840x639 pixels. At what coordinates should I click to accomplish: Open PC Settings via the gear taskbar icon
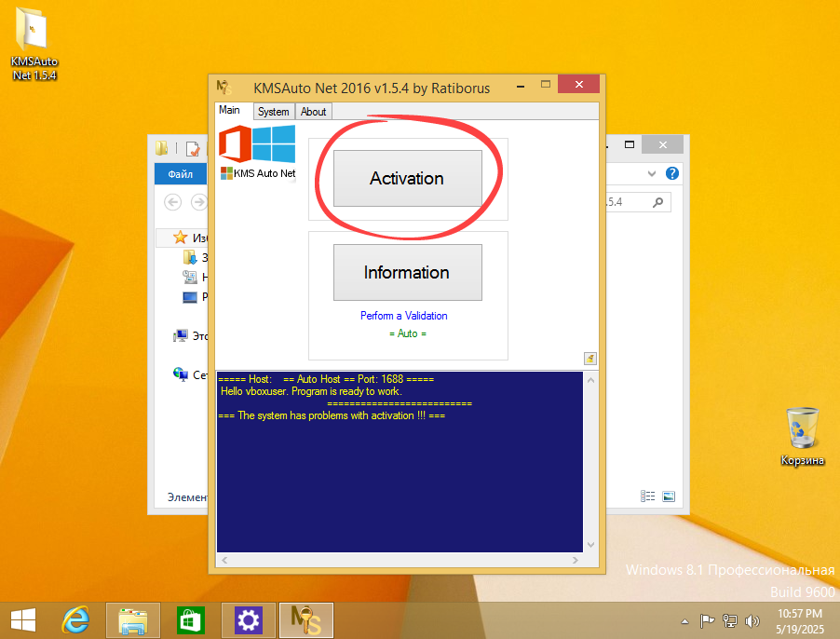[x=248, y=619]
